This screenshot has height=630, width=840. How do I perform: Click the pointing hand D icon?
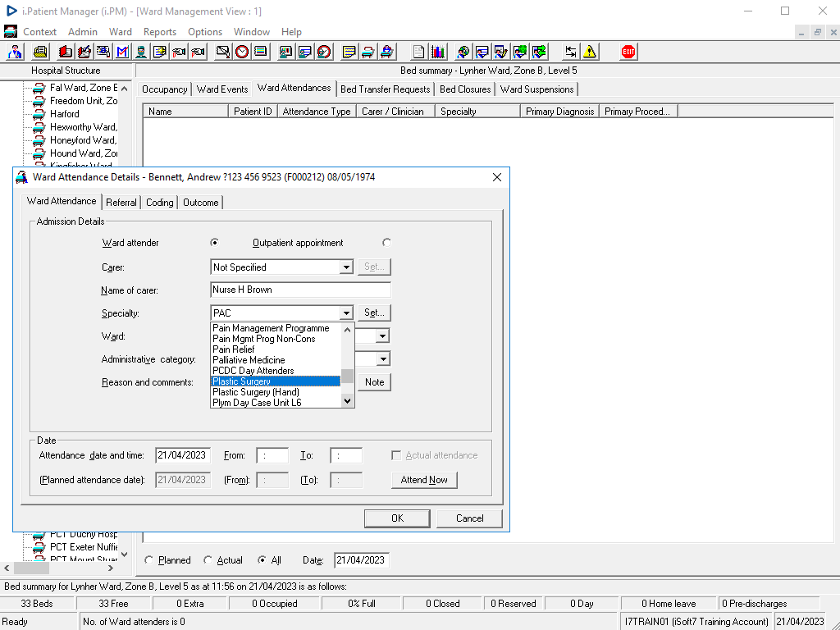[179, 52]
